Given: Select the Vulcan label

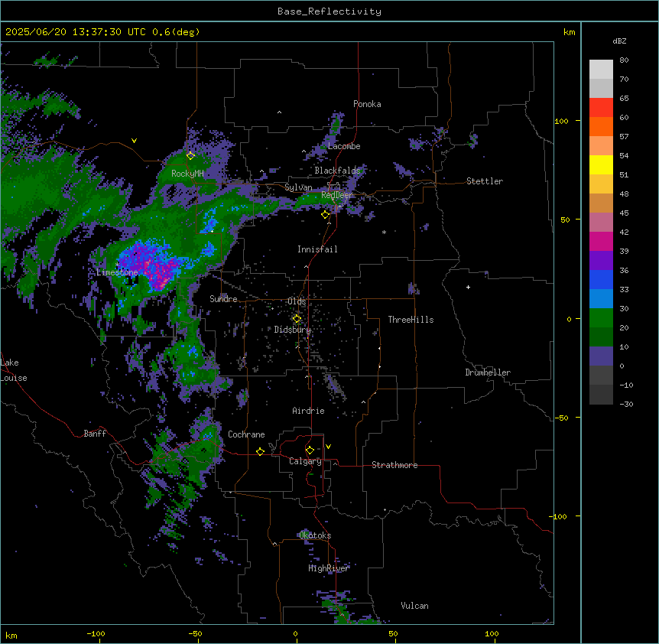Looking at the screenshot, I should pos(415,606).
